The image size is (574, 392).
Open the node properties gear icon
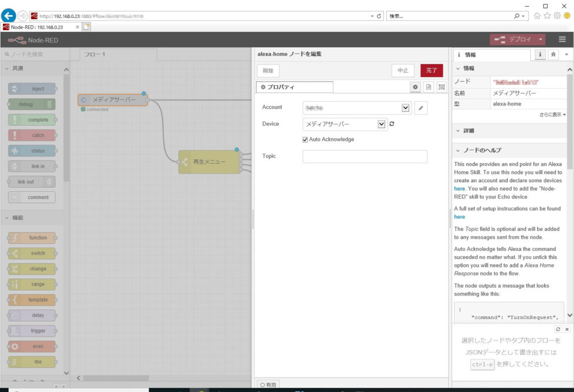[x=415, y=87]
